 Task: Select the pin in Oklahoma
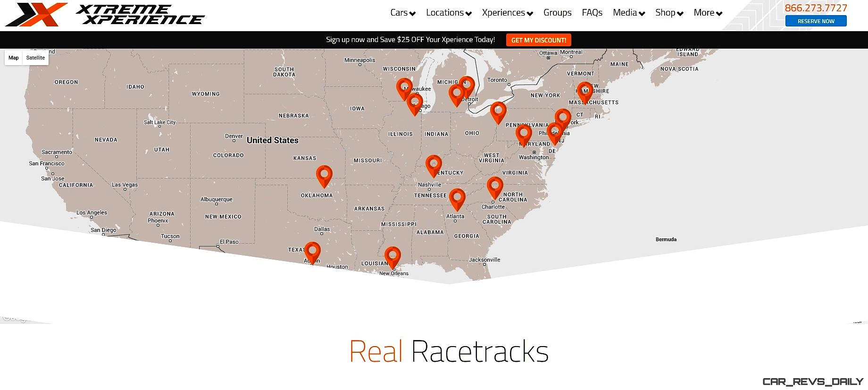[324, 177]
